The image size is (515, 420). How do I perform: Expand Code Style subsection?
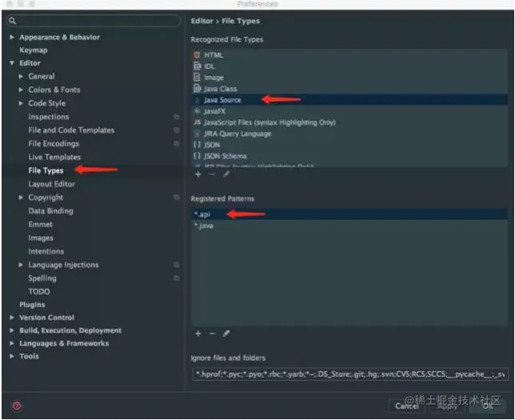click(21, 103)
